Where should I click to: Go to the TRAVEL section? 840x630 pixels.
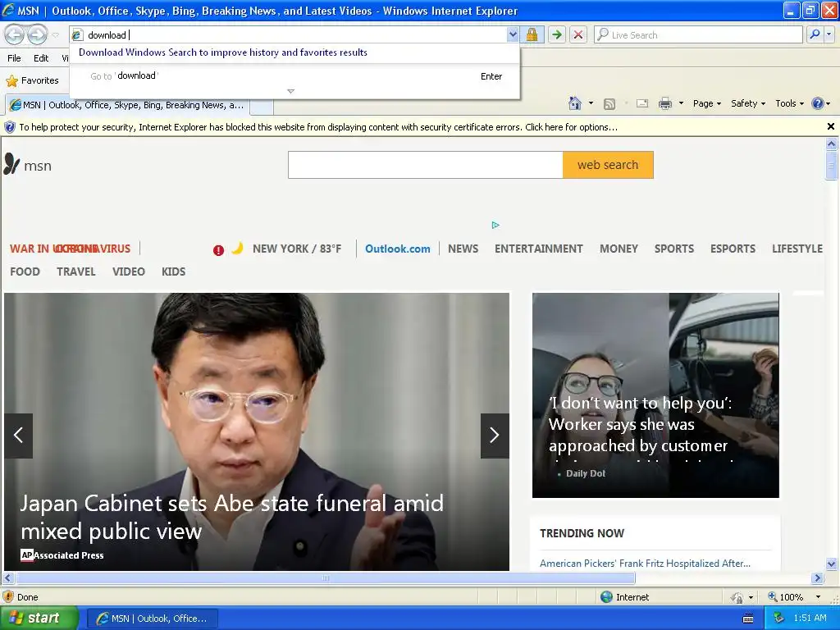(x=76, y=272)
